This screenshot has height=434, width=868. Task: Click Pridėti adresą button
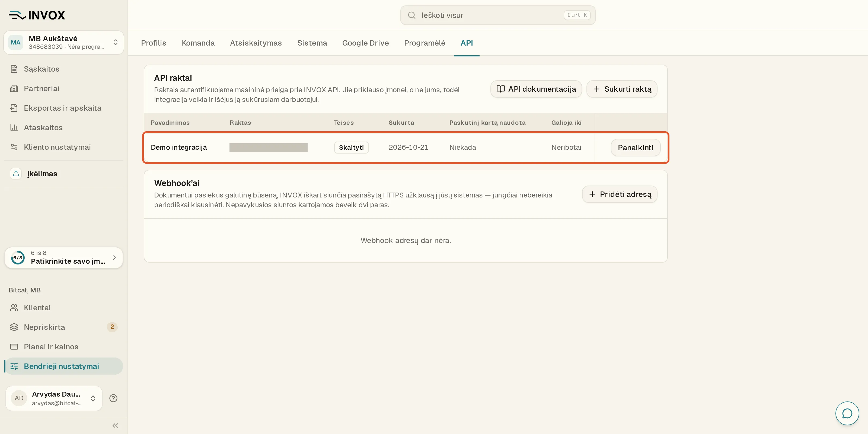tap(620, 194)
